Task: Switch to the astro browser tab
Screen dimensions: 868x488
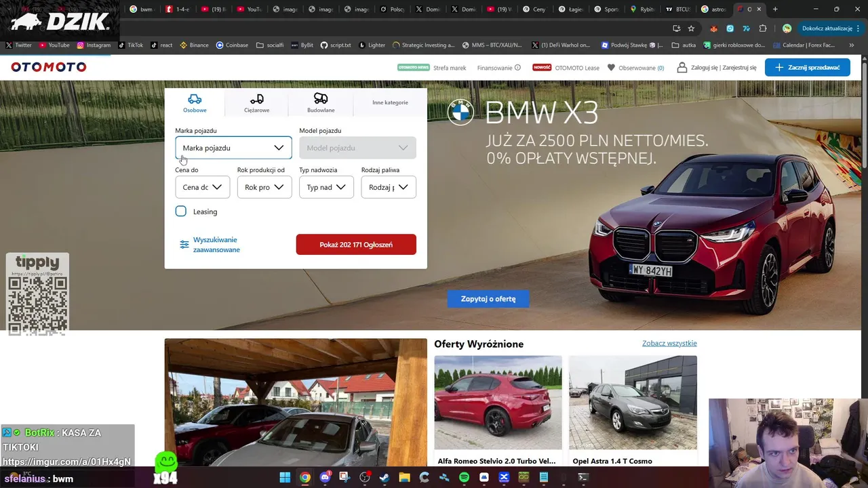Action: (713, 9)
